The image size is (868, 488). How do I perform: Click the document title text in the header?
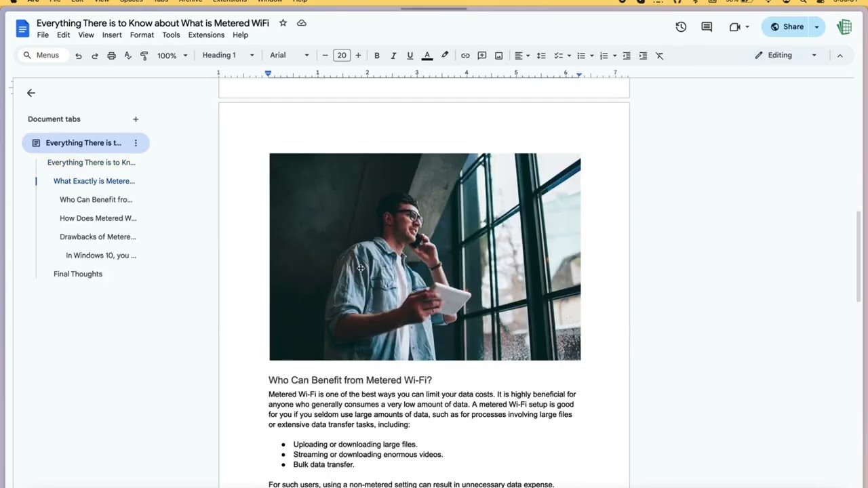(x=153, y=23)
